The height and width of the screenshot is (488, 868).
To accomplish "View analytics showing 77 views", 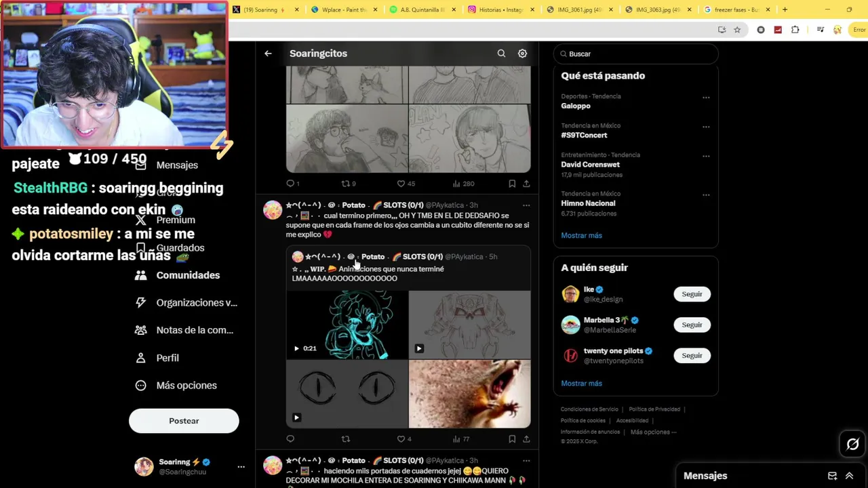I will [461, 439].
